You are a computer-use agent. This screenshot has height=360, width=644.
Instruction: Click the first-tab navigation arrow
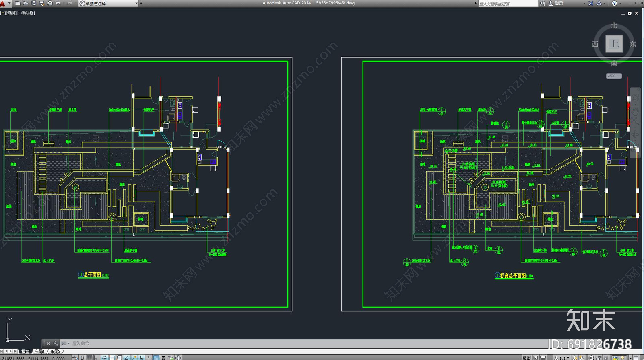coord(2,351)
